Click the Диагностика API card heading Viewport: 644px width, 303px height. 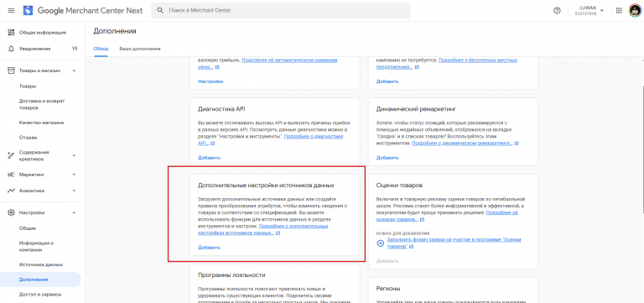pyautogui.click(x=221, y=109)
